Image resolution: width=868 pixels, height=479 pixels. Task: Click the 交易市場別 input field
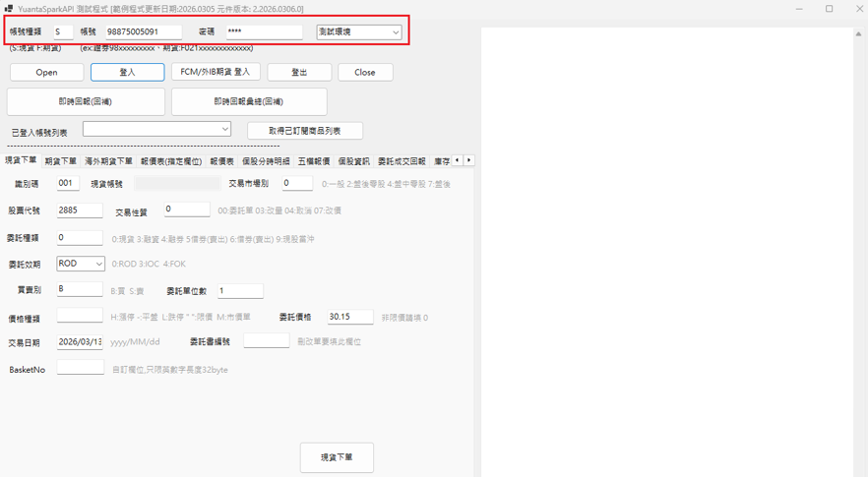297,183
